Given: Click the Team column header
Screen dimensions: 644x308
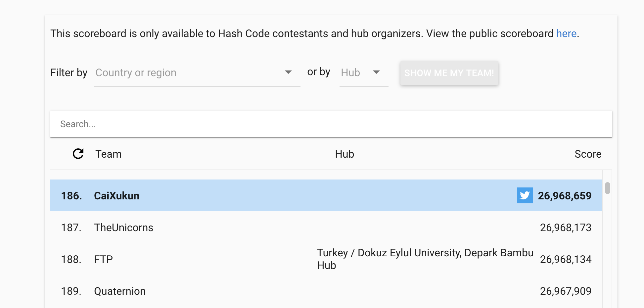Looking at the screenshot, I should pos(109,154).
